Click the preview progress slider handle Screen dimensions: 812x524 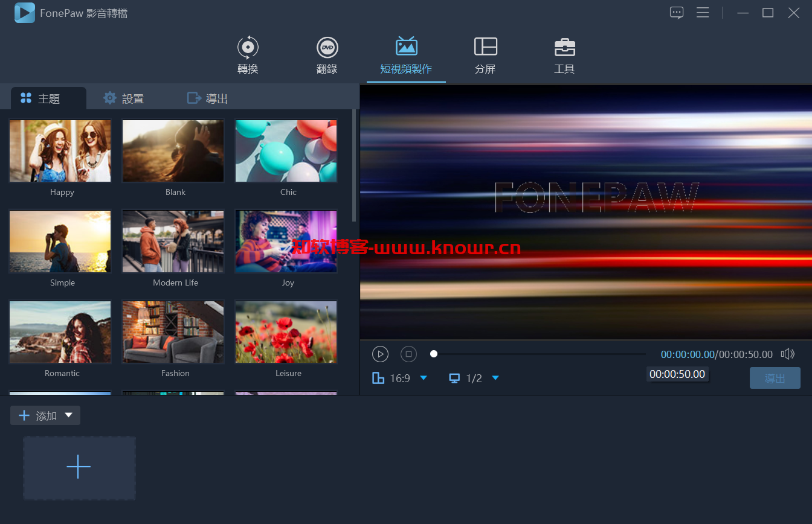tap(434, 354)
